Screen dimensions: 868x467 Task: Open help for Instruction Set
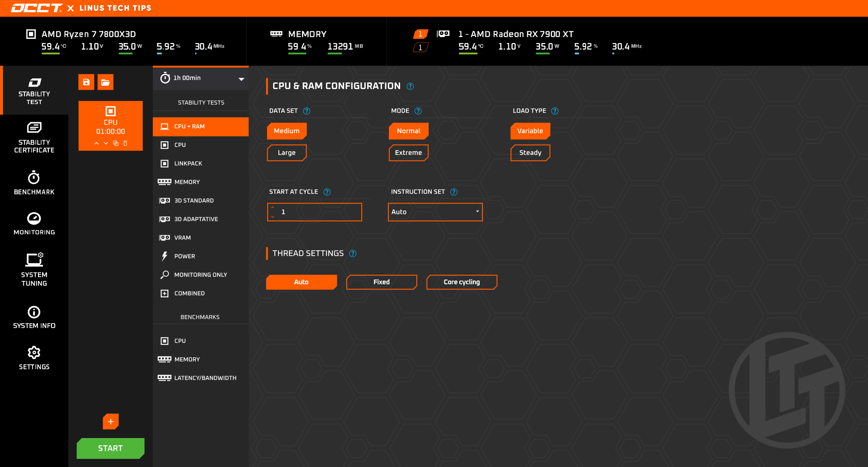click(454, 192)
